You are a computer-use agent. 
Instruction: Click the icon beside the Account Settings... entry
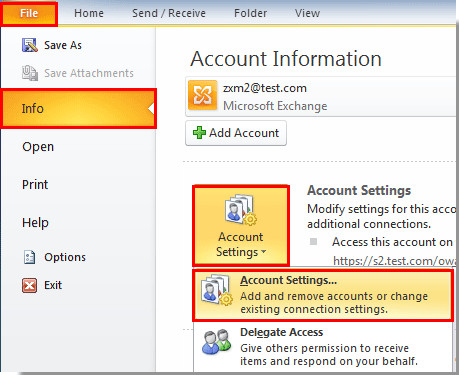(x=217, y=289)
